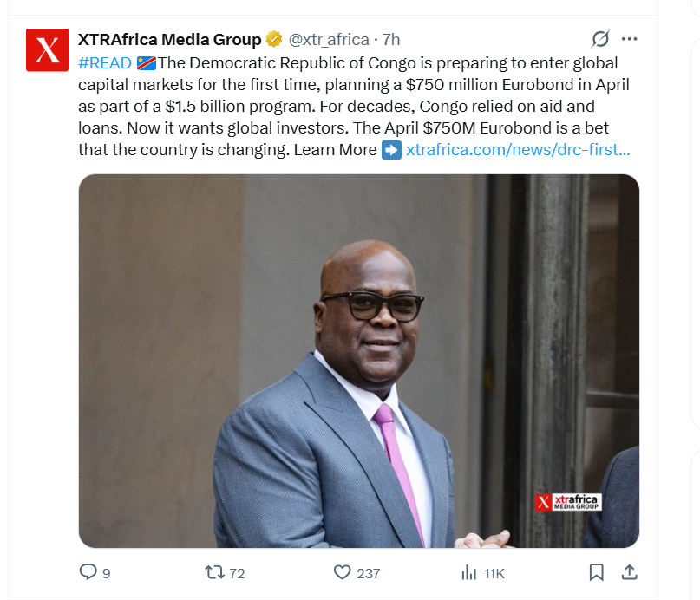
Task: Open the 7h post timestamp
Action: click(x=391, y=40)
